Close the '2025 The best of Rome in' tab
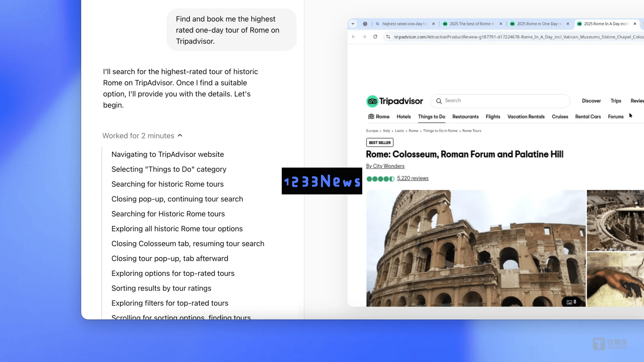The image size is (644, 362). pos(501,24)
